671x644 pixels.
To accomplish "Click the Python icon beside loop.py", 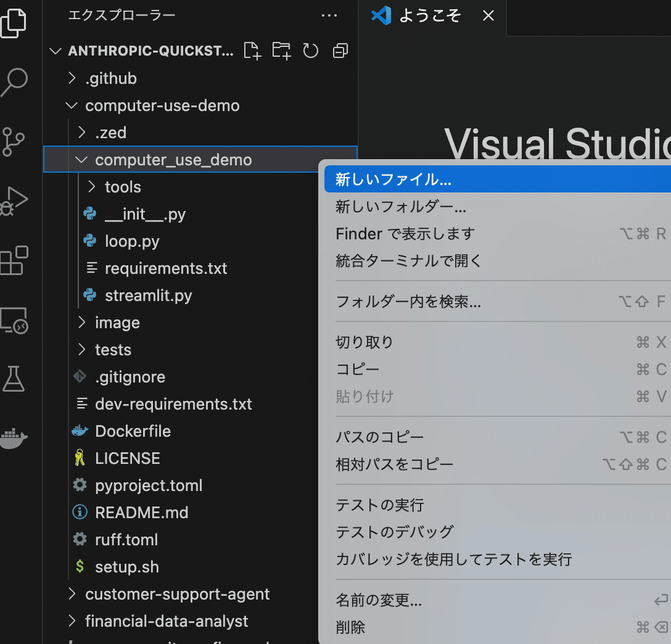I will tap(90, 241).
